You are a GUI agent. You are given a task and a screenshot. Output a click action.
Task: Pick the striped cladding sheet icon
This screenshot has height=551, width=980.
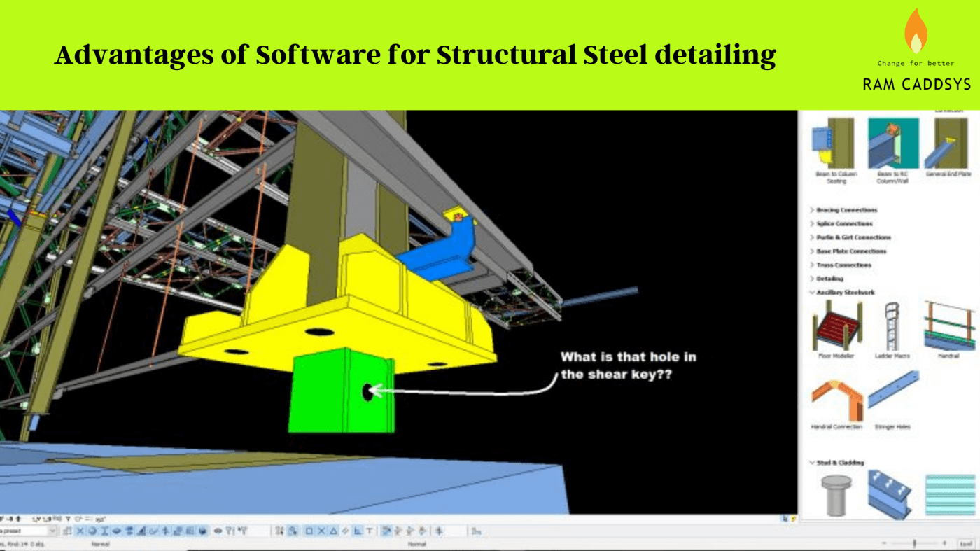(950, 494)
